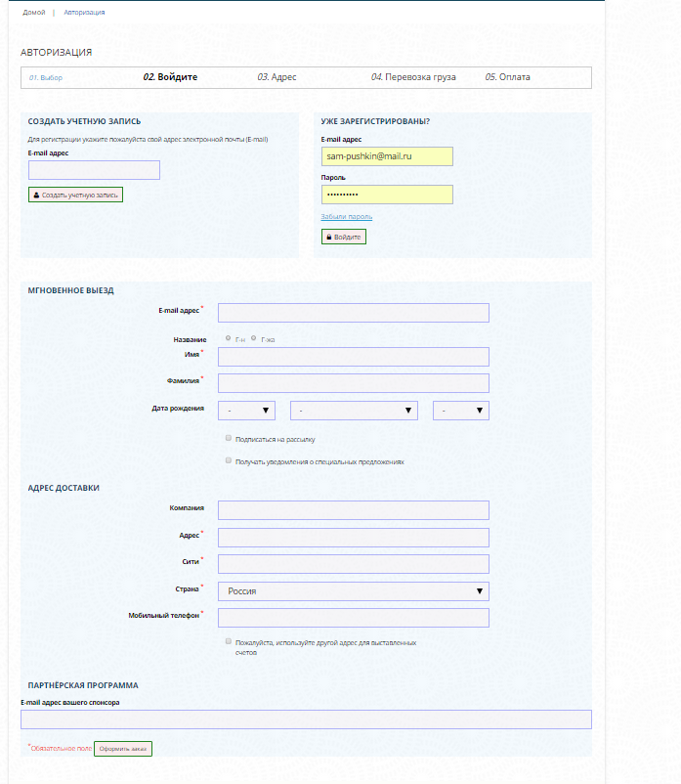Viewport: 681px width, 784px height.
Task: Click the Сити input field
Action: [354, 564]
